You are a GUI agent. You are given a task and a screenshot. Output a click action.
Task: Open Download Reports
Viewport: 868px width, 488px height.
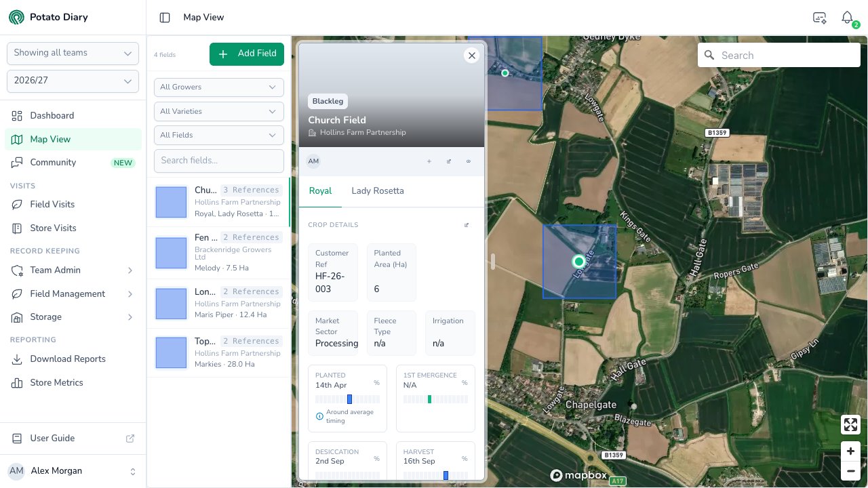[73, 359]
